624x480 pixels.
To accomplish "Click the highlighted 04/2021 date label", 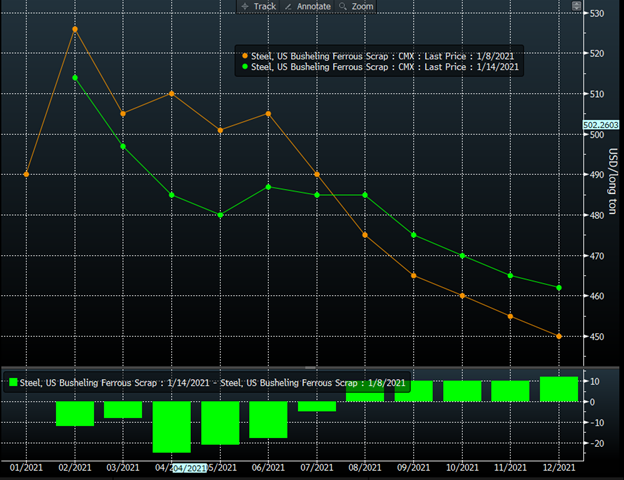I will (x=188, y=468).
